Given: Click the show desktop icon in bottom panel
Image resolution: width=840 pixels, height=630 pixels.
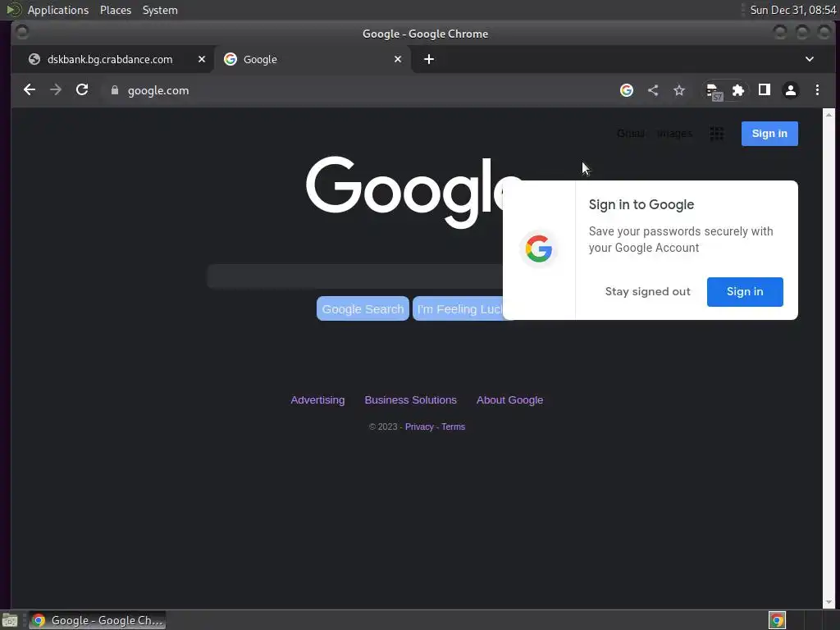Looking at the screenshot, I should click(x=10, y=620).
